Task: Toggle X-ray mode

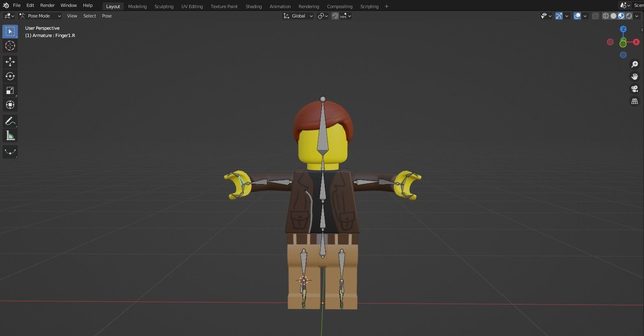Action: (x=595, y=16)
